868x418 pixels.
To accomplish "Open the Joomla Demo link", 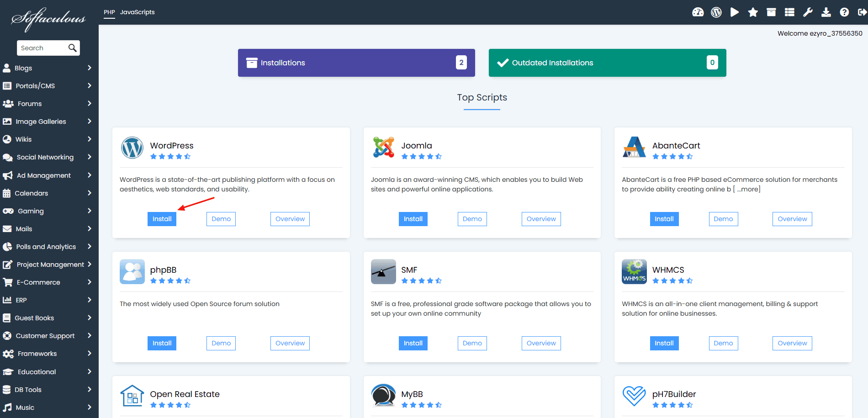I will pos(472,219).
